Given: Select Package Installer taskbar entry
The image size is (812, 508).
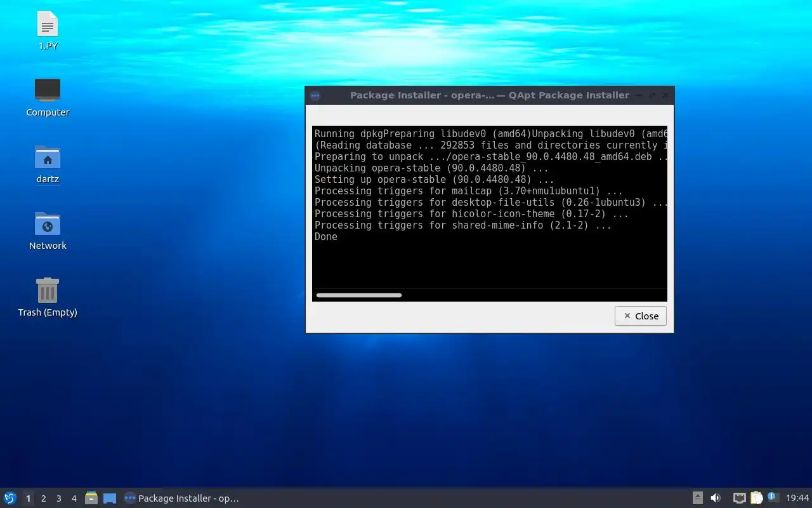Looking at the screenshot, I should (181, 498).
